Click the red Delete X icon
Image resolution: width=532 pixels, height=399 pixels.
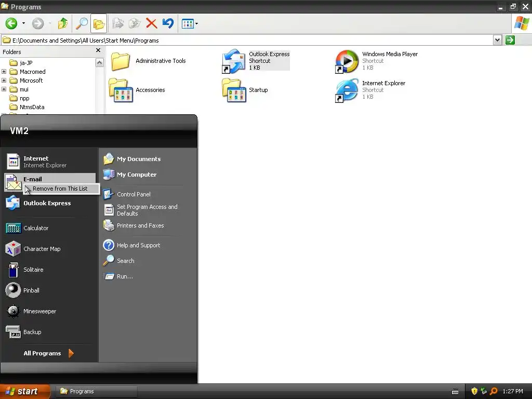pos(151,23)
